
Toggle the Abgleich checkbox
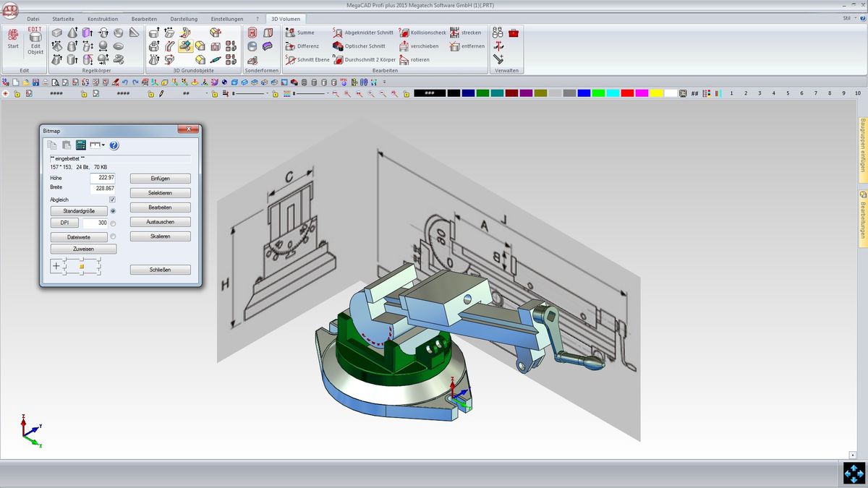click(x=112, y=200)
